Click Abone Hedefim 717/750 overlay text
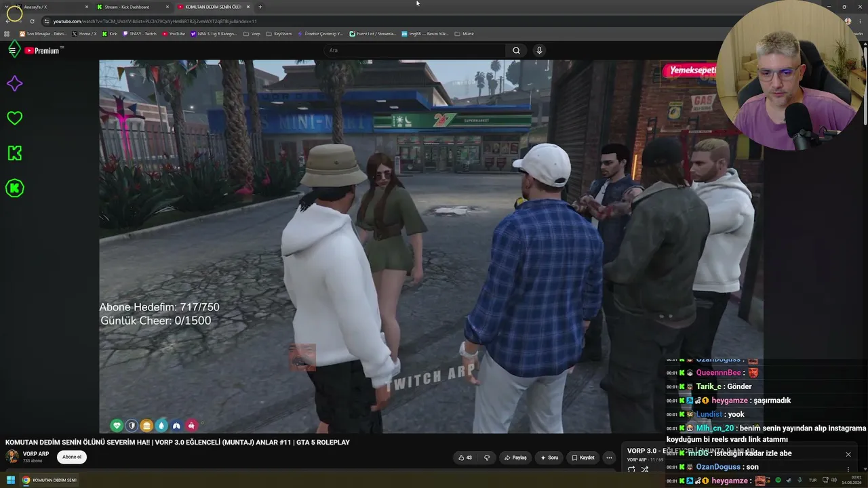Viewport: 868px width, 488px height. pyautogui.click(x=159, y=307)
